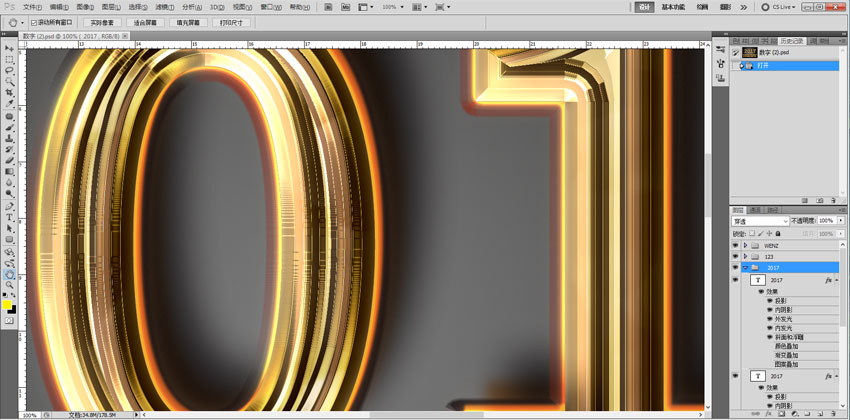Screen dimensions: 850x420
Task: Expand the 123 group
Action: click(x=745, y=256)
